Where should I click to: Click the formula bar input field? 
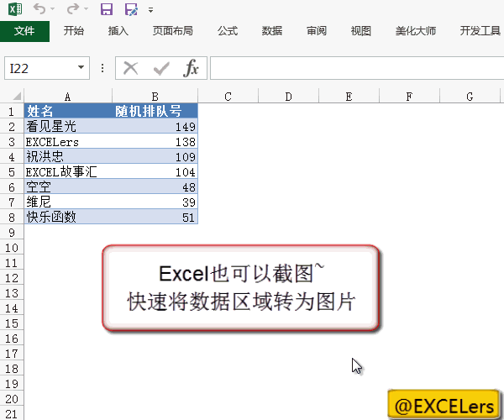353,68
